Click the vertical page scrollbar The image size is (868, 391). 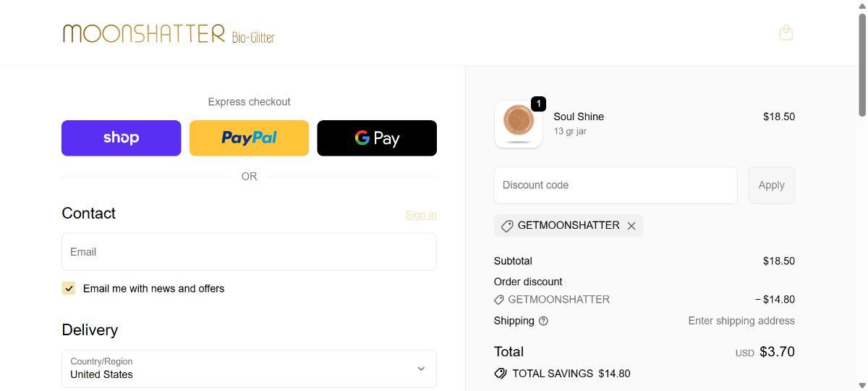point(862,65)
